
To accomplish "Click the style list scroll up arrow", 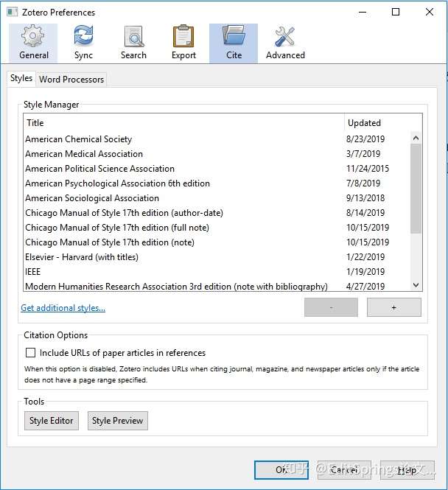I will click(416, 138).
